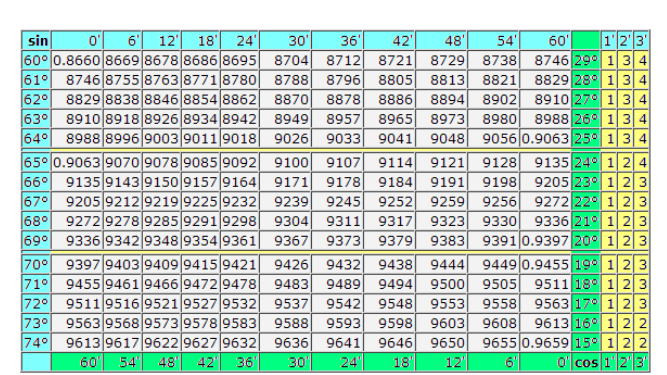Screen dimensions: 667x375
Task: Click the 'sin' header cell
Action: pos(36,41)
